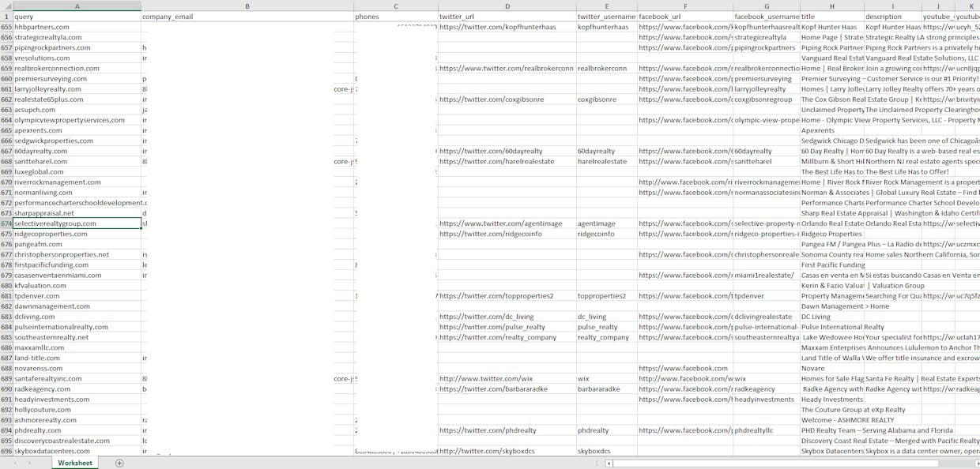Select column D header
The image size is (980, 469).
(507, 6)
